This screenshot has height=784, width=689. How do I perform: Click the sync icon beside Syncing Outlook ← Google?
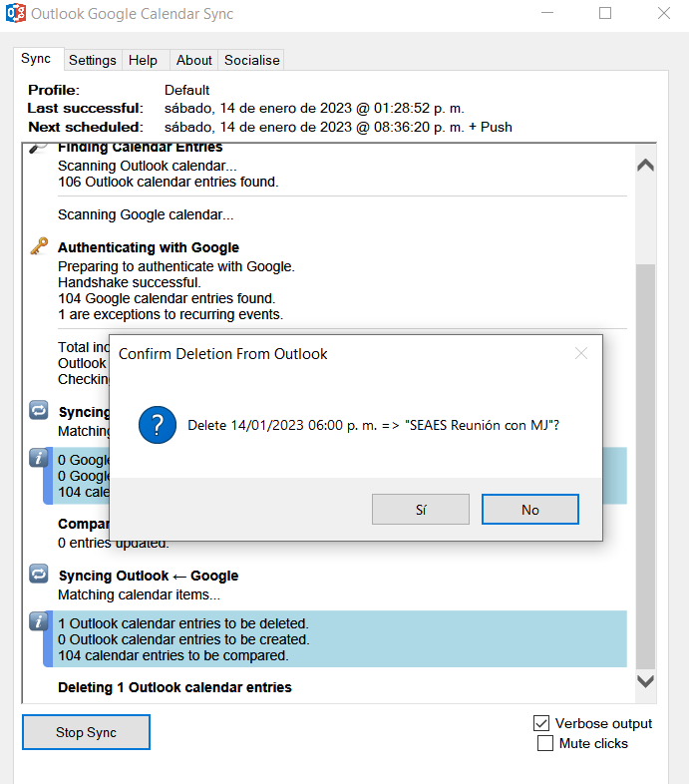pos(39,574)
